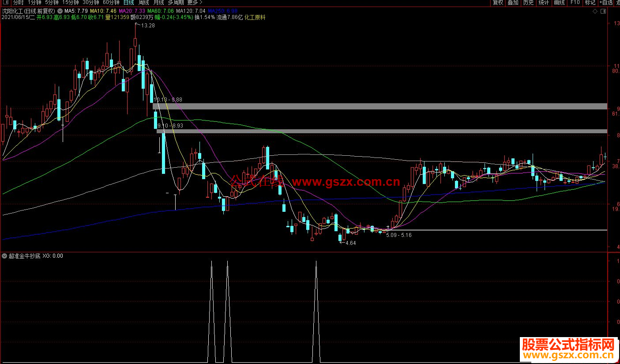Open F10 company info

(575, 3)
